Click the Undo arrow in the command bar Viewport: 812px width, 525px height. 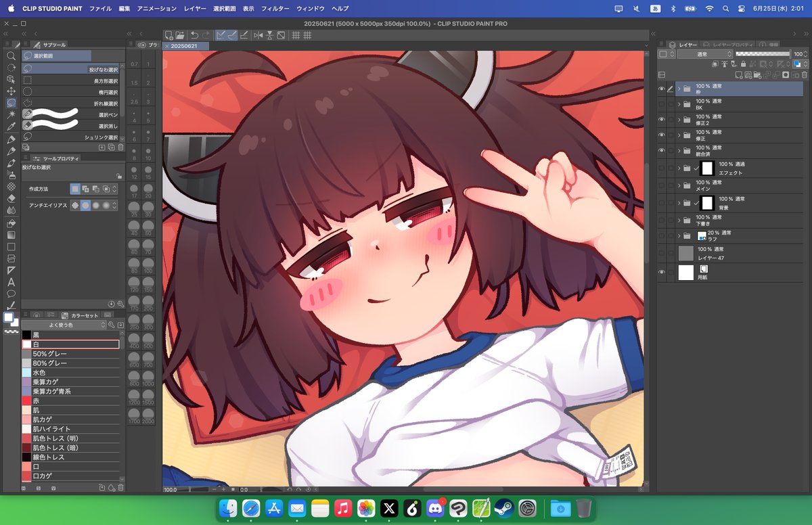click(194, 35)
